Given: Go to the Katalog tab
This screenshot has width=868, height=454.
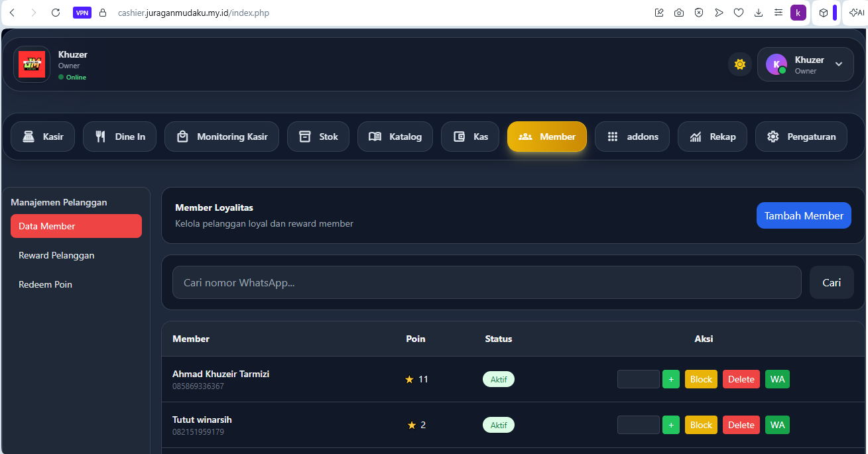Looking at the screenshot, I should 395,137.
